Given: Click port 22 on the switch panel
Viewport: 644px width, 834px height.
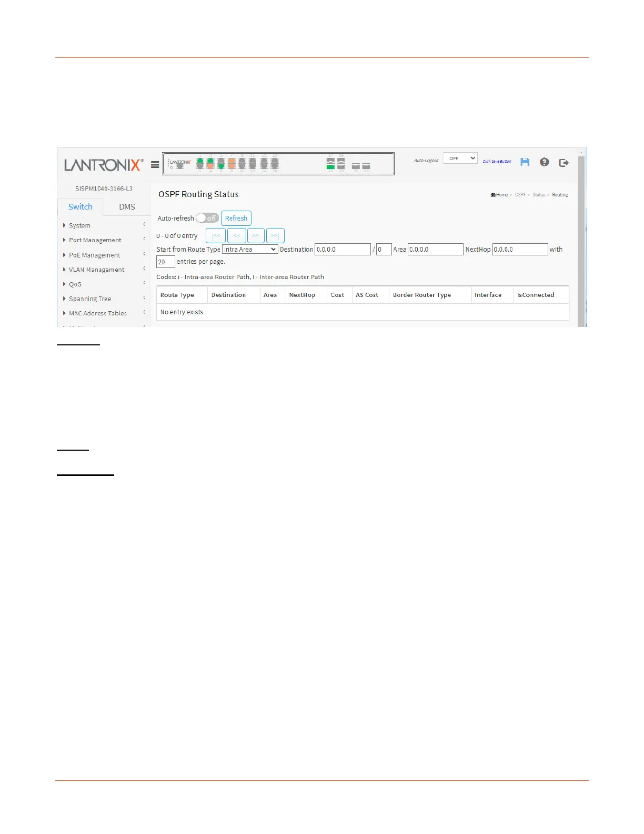Looking at the screenshot, I should click(x=366, y=166).
